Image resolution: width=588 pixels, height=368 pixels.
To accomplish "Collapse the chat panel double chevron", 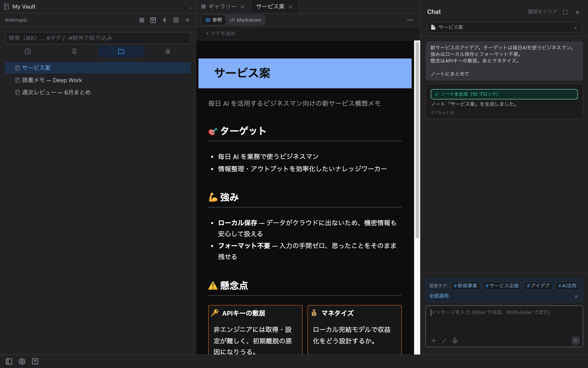I will 577,12.
